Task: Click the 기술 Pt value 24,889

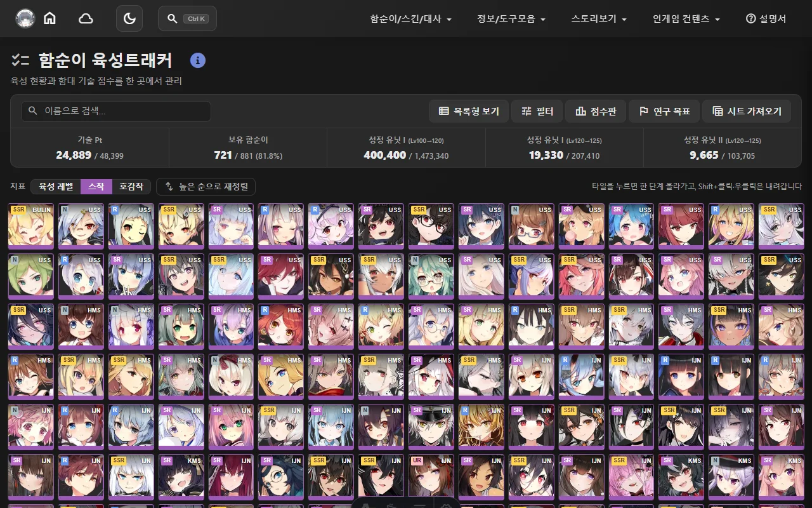Action: 74,155
